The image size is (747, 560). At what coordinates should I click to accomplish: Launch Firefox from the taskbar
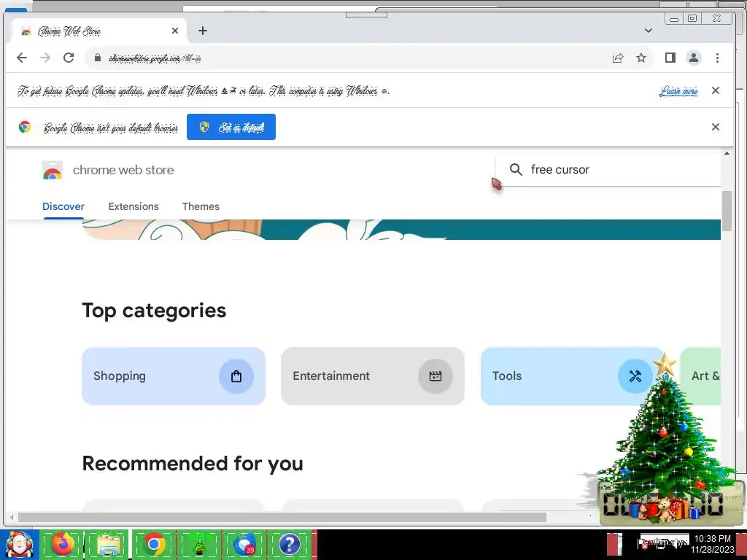(x=63, y=544)
